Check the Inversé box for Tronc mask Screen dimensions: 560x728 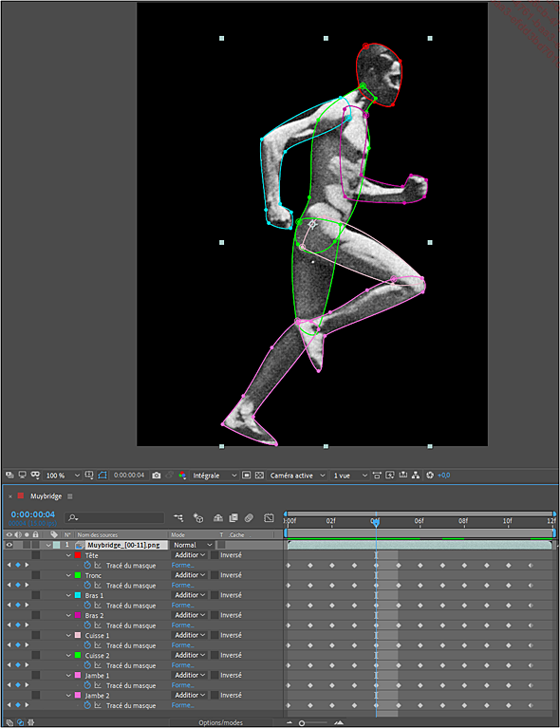pos(215,575)
